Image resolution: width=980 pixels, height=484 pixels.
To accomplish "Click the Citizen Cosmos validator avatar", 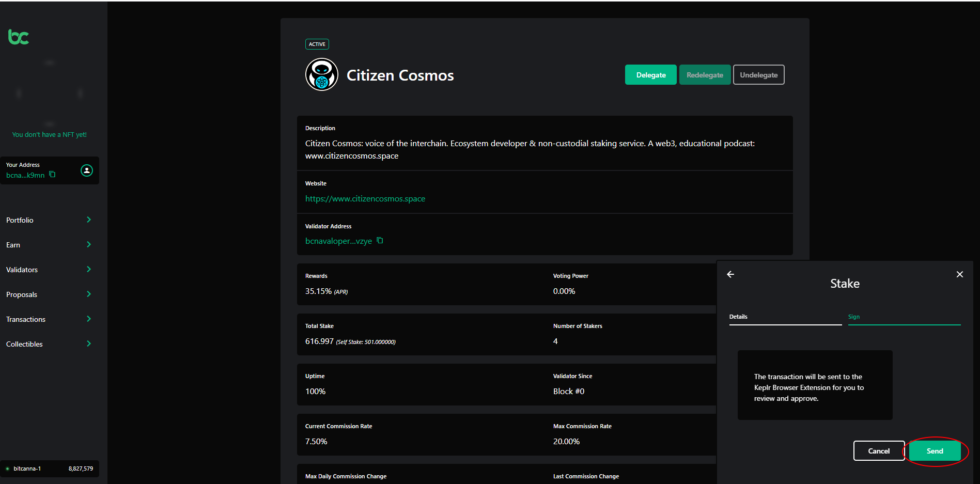I will click(322, 74).
